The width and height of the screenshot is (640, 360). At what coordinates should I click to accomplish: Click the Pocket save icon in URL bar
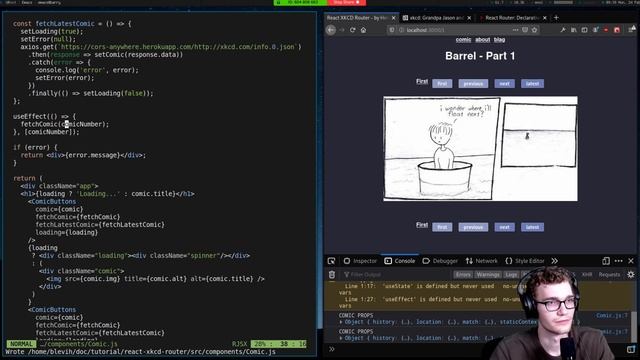pos(525,30)
